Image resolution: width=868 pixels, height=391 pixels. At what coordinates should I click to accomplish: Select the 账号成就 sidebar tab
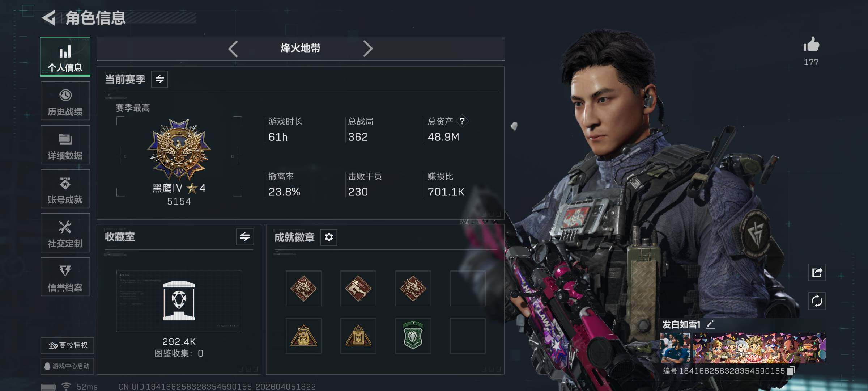pos(65,189)
